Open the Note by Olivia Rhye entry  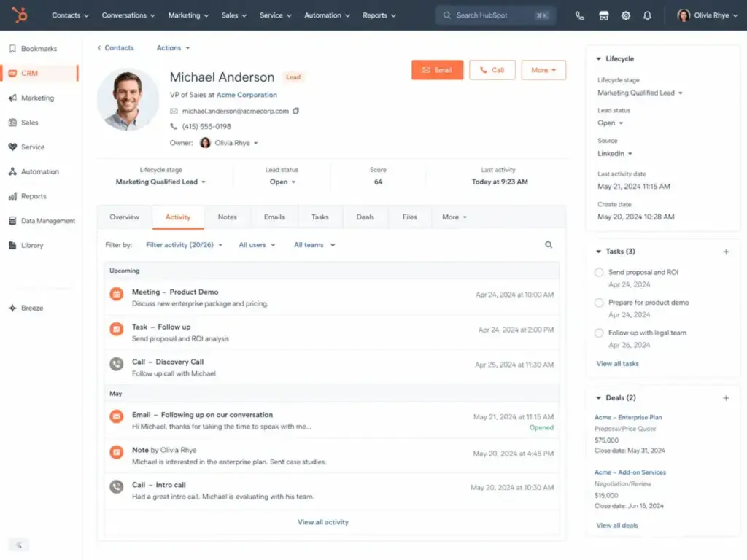331,456
